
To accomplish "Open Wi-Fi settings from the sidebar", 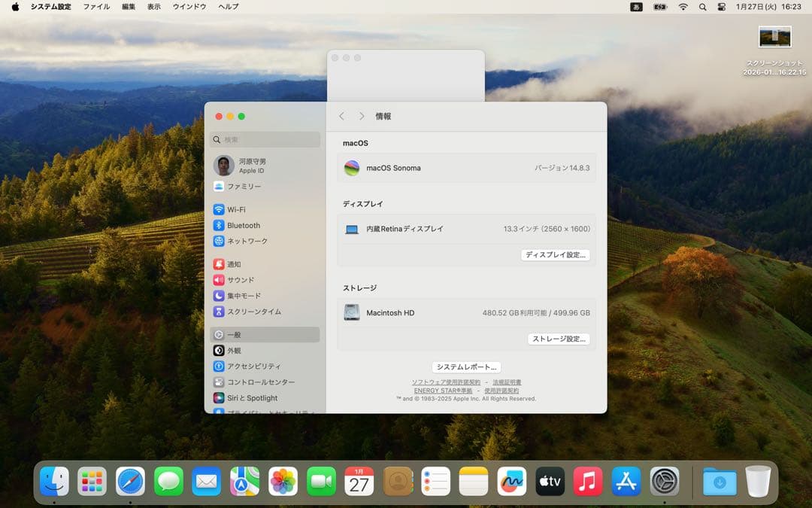I will (241, 209).
